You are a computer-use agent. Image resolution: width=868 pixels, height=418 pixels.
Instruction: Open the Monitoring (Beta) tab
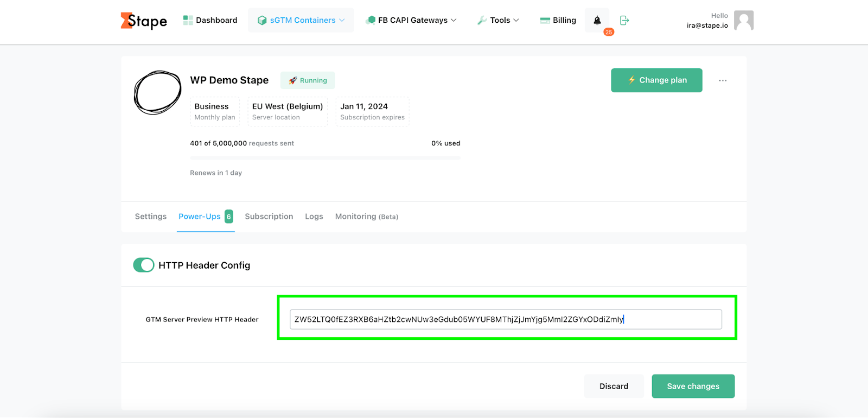(367, 217)
